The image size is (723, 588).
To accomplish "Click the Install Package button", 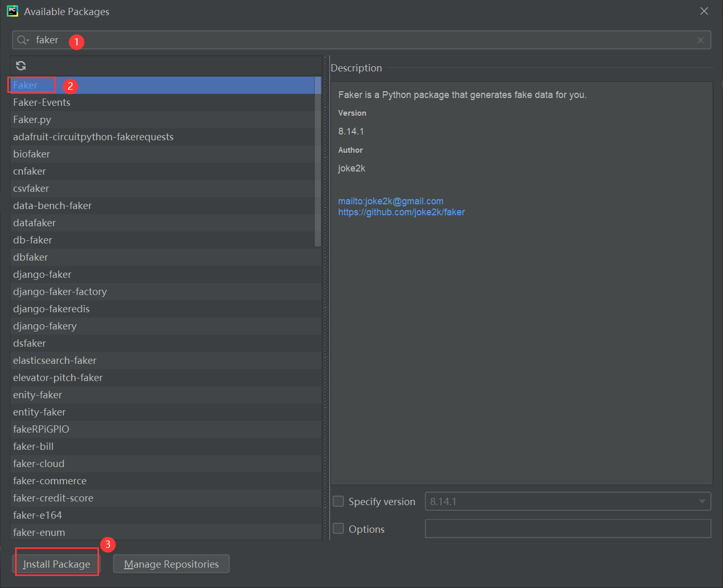I will (x=56, y=564).
